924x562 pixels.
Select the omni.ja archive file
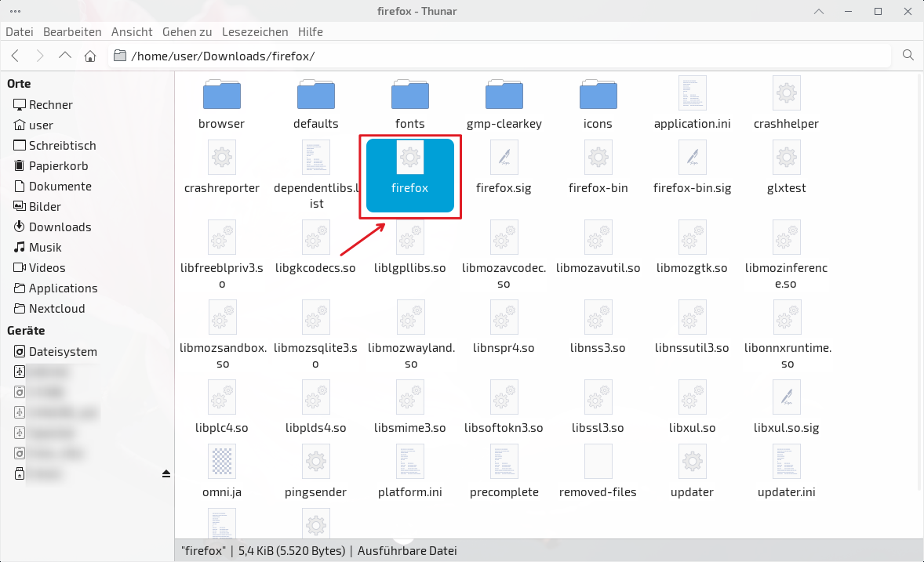pos(221,470)
